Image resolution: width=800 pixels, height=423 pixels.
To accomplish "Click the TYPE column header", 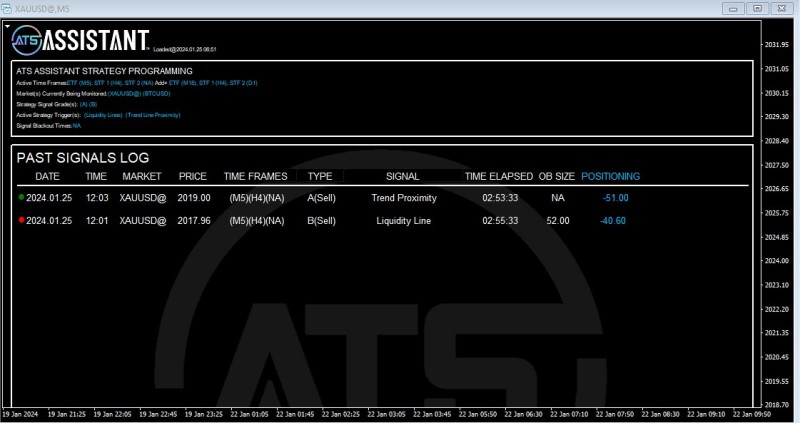I will point(320,177).
